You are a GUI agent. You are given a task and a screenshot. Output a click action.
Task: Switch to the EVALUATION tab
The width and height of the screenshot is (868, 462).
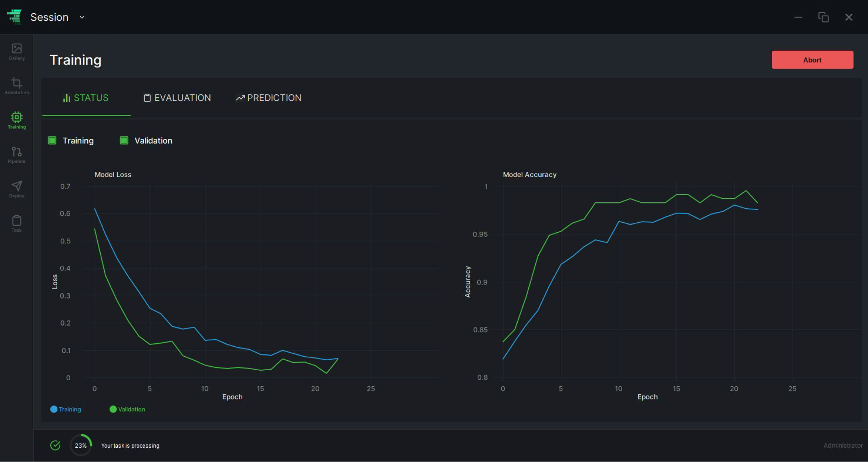[177, 98]
